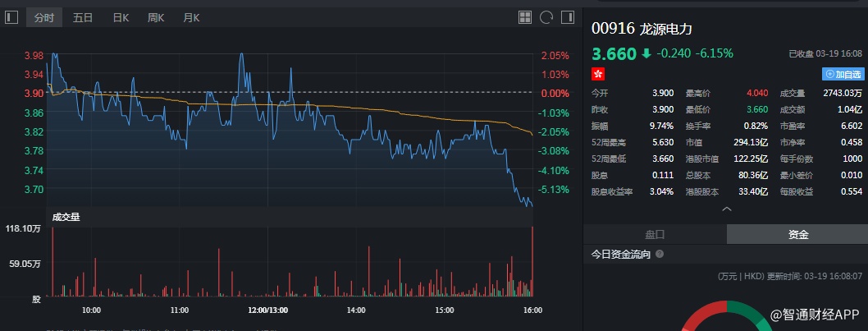Switch to the 五日 chart tab

click(83, 17)
